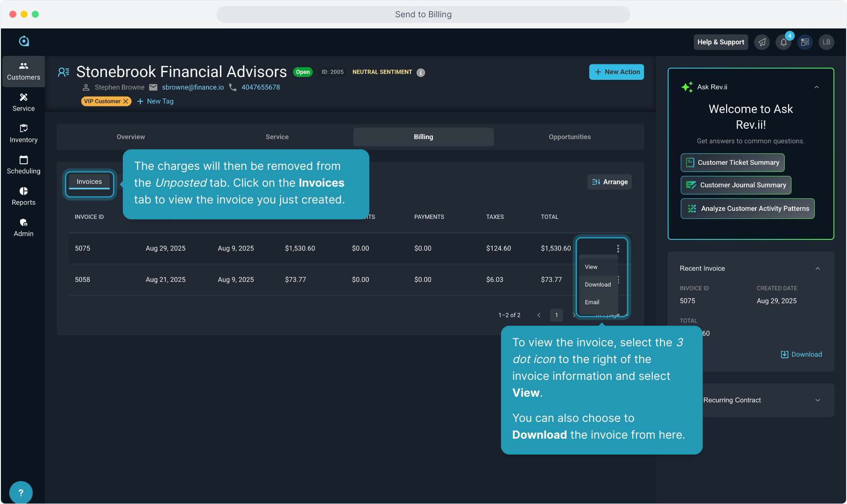Click the sbrowne@finance.io email link

[193, 87]
